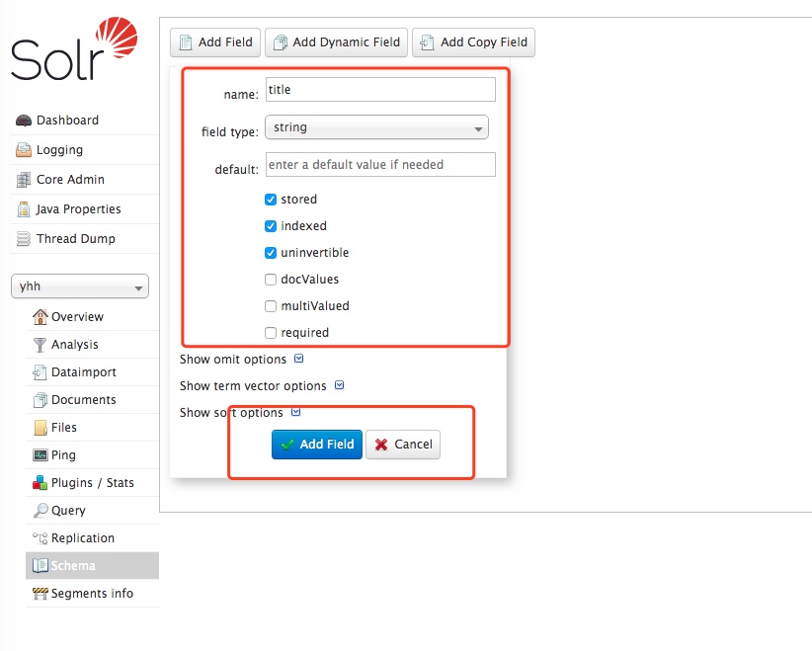Click the Java Properties icon

click(23, 209)
